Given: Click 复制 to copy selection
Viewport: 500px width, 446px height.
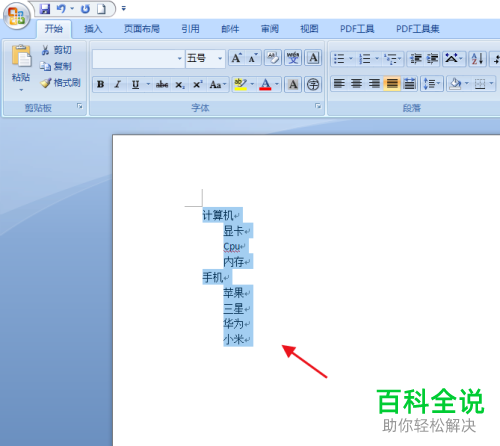Looking at the screenshot, I should 56,66.
